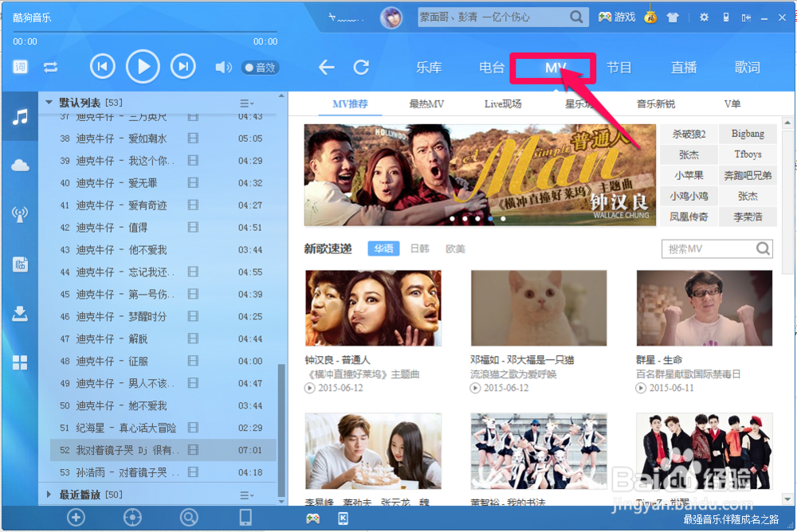Open the mobile phone icon in title bar
This screenshot has height=532, width=797.
click(726, 18)
